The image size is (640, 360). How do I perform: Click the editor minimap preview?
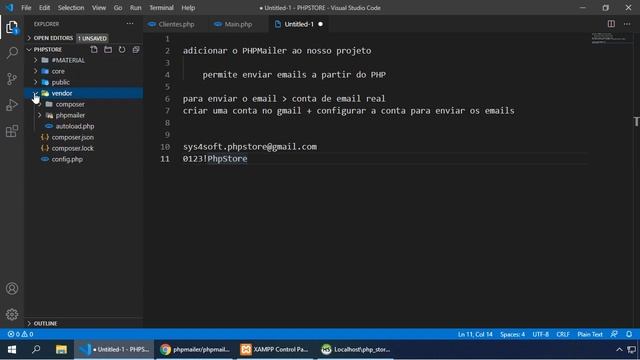(x=608, y=38)
